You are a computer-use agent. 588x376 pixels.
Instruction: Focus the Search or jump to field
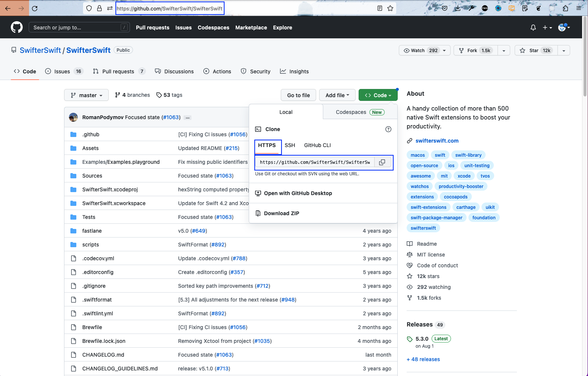(x=79, y=27)
